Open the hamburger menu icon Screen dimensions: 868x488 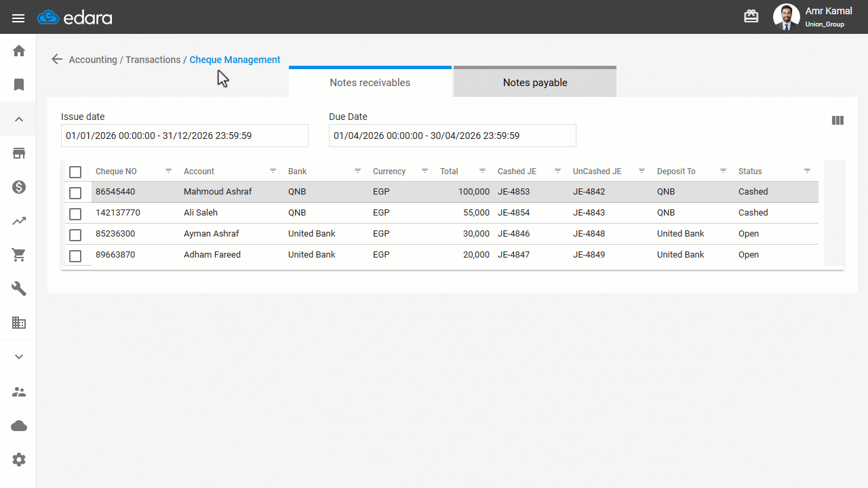pos(18,18)
